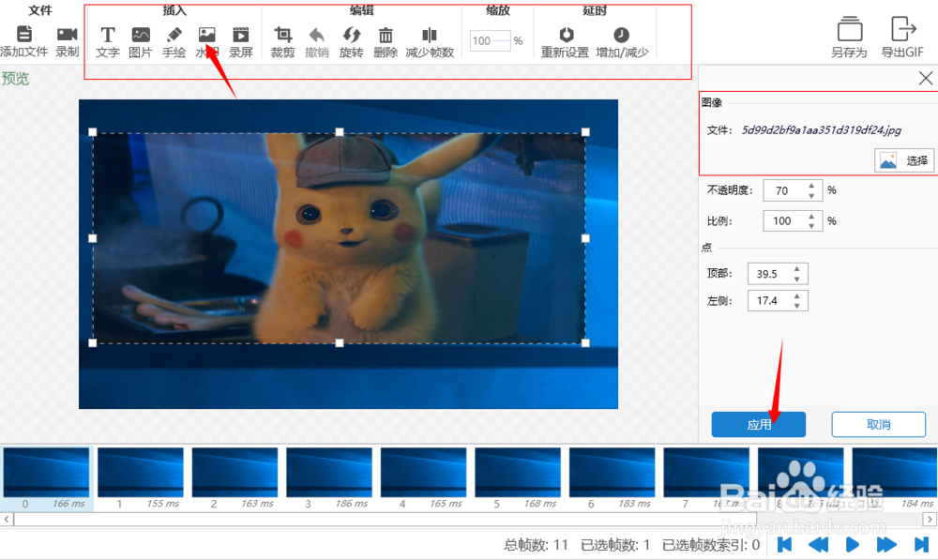Click the timeline scrollbar right arrow
This screenshot has width=938, height=560.
tap(930, 519)
